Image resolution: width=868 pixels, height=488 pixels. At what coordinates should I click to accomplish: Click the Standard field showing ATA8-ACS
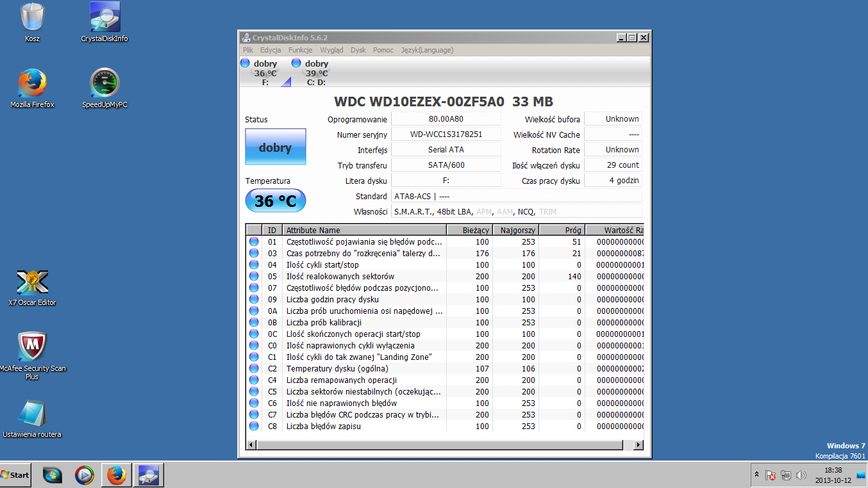tap(517, 196)
